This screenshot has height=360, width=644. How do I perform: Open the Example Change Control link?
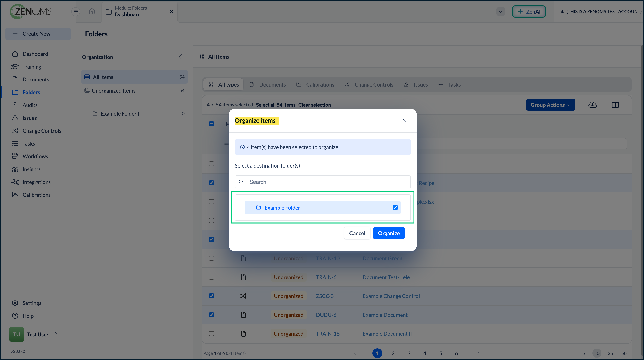391,296
